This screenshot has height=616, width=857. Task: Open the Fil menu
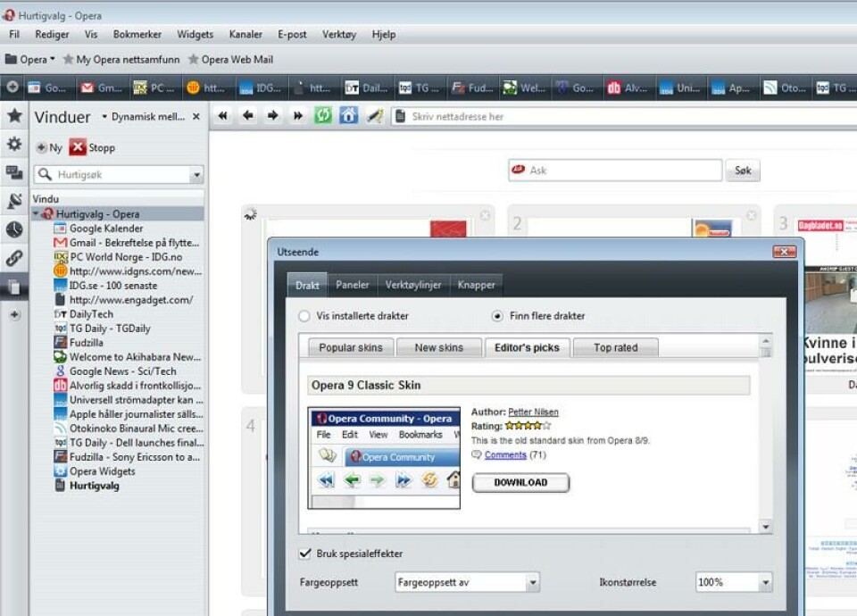tap(14, 35)
